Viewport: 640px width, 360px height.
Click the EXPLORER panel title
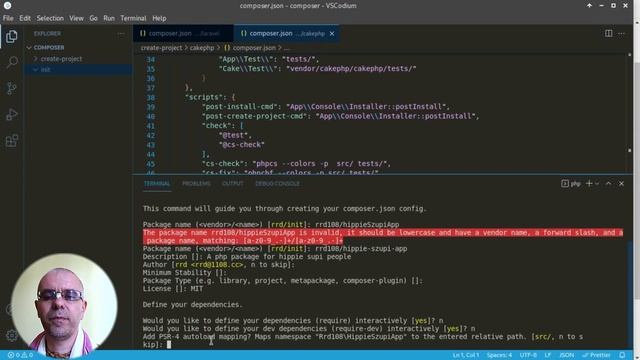pyautogui.click(x=47, y=34)
